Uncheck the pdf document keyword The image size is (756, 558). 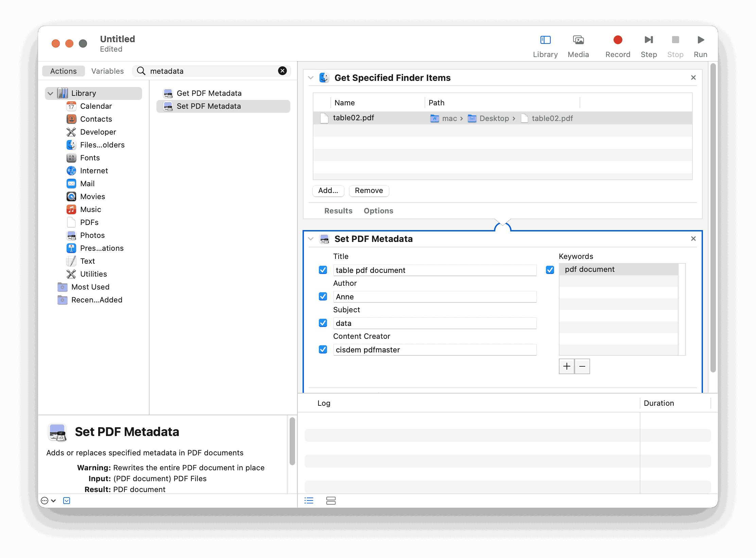[x=550, y=270]
